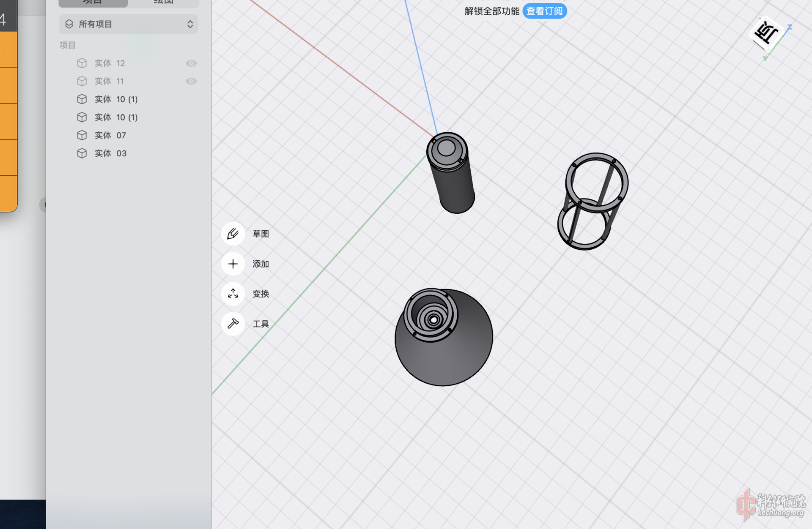This screenshot has height=529, width=812.
Task: Open the 变换 transform tool icon
Action: click(x=233, y=294)
